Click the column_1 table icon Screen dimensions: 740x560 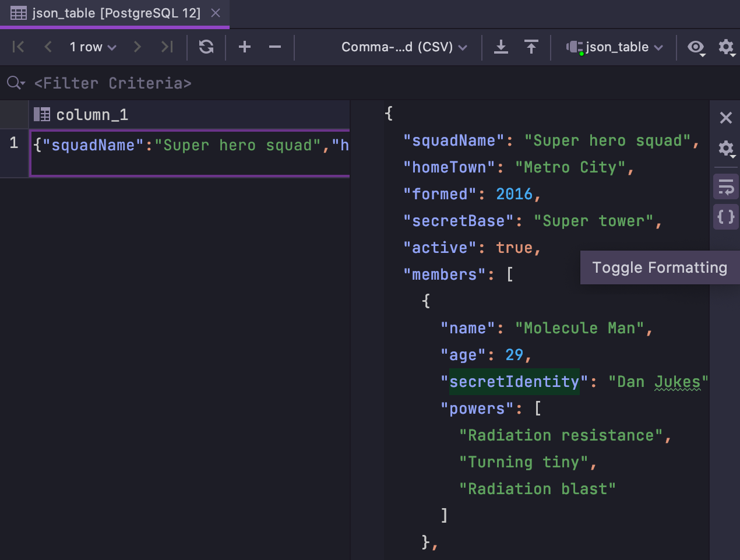pyautogui.click(x=42, y=114)
